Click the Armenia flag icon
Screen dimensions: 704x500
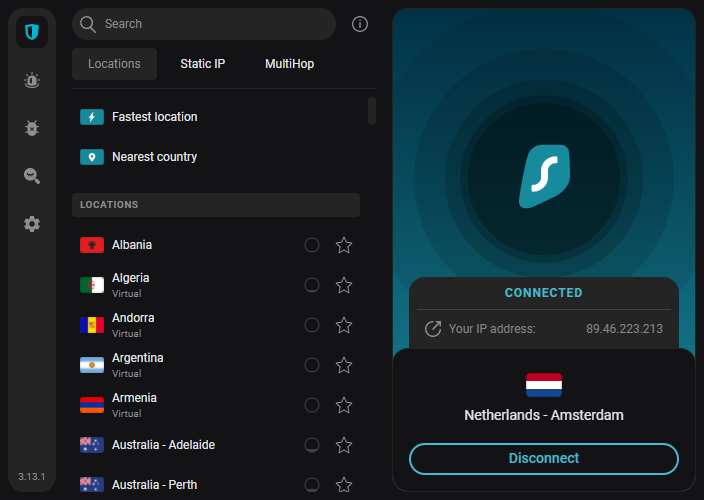point(92,404)
